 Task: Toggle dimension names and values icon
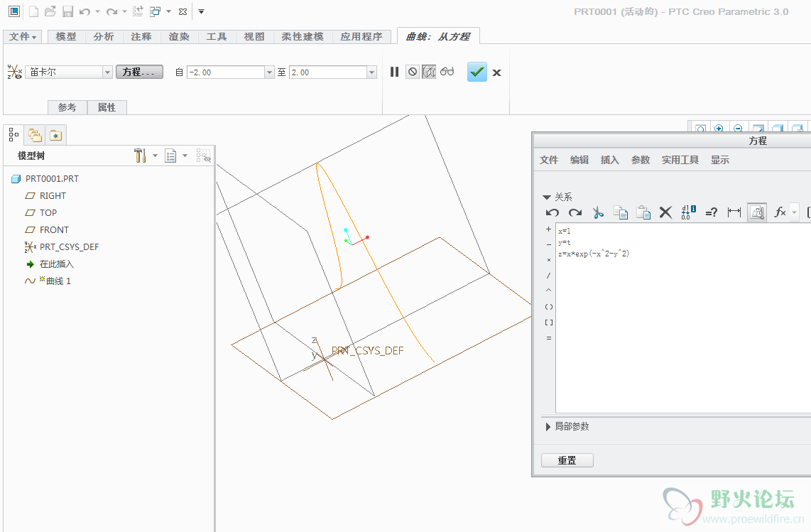coord(688,212)
